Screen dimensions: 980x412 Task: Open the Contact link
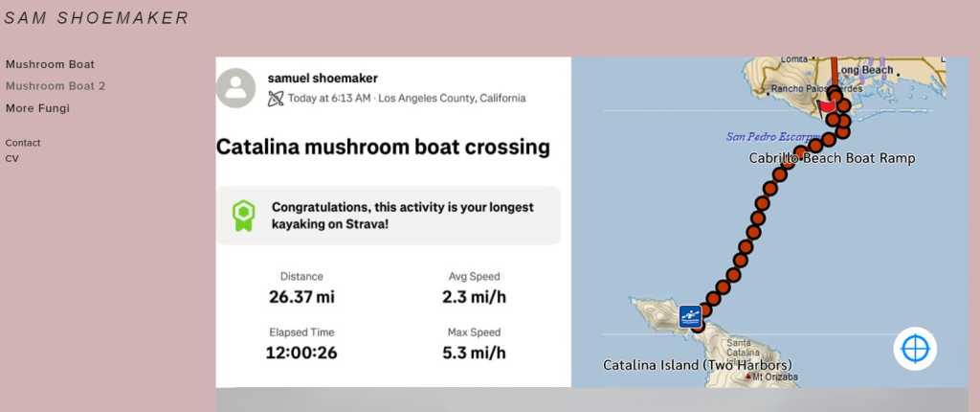pyautogui.click(x=23, y=143)
